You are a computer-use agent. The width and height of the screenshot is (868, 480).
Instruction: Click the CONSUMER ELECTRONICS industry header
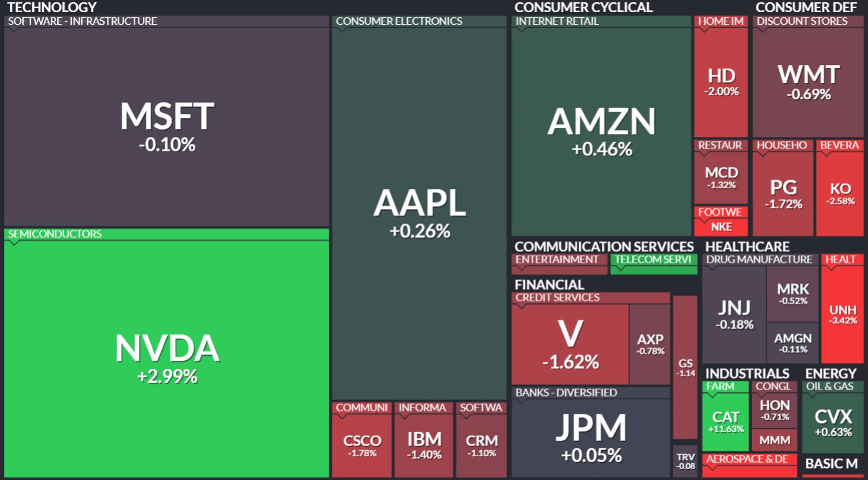click(x=399, y=21)
